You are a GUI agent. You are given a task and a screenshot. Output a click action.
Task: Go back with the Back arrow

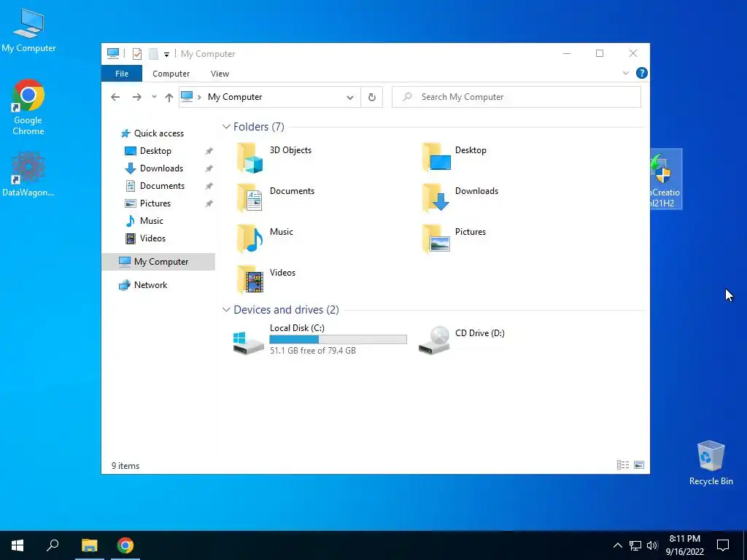point(115,97)
